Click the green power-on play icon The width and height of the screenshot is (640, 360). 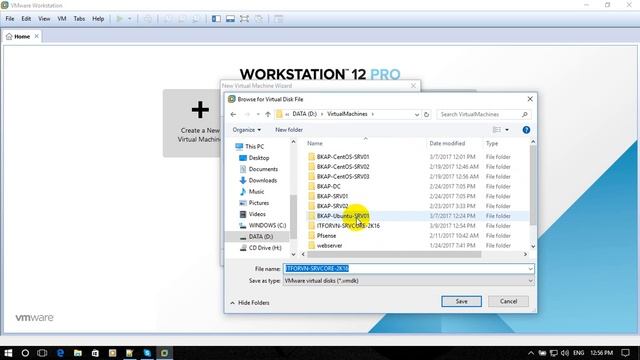click(x=120, y=19)
